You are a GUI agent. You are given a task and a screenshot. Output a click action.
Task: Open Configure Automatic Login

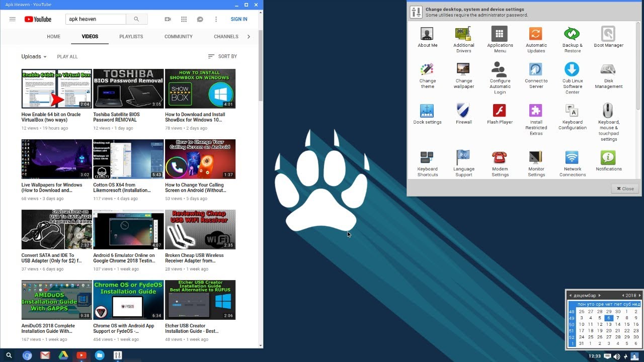click(500, 78)
